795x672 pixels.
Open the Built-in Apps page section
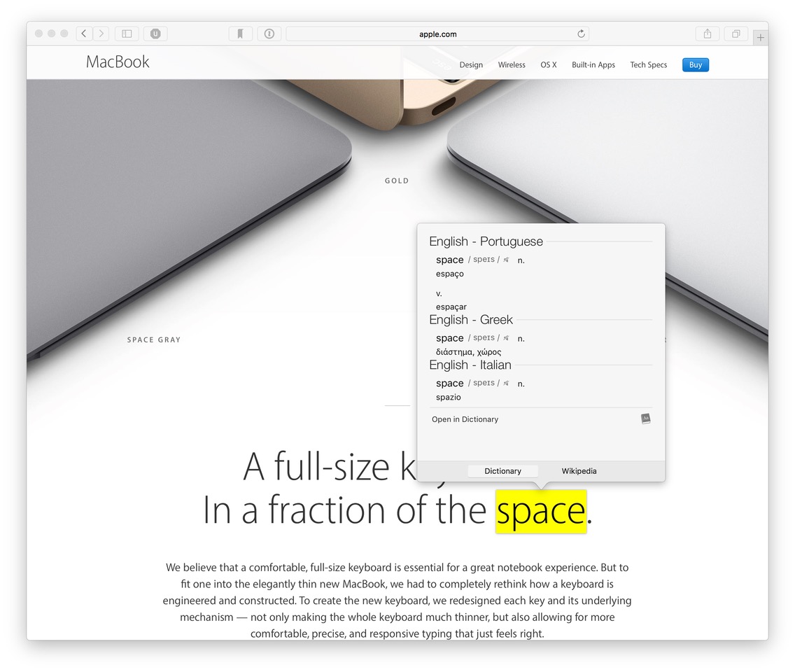click(x=593, y=65)
